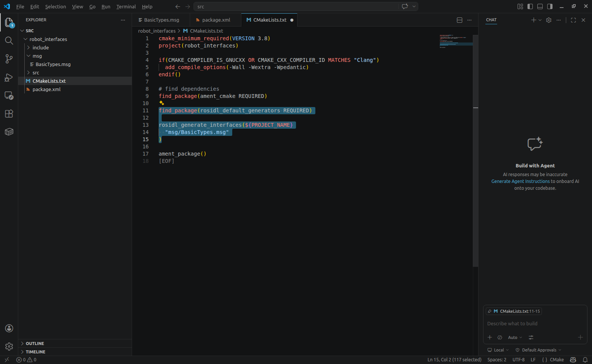
Task: Click the New Chat plus icon
Action: pos(534,20)
